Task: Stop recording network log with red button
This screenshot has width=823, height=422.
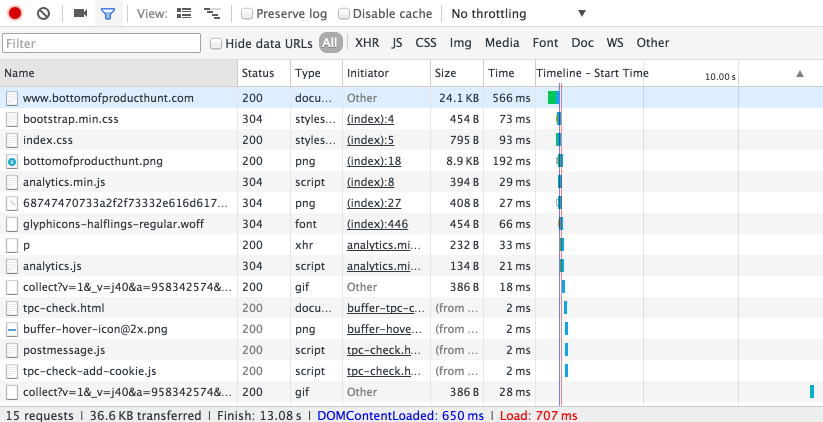Action: pyautogui.click(x=15, y=13)
